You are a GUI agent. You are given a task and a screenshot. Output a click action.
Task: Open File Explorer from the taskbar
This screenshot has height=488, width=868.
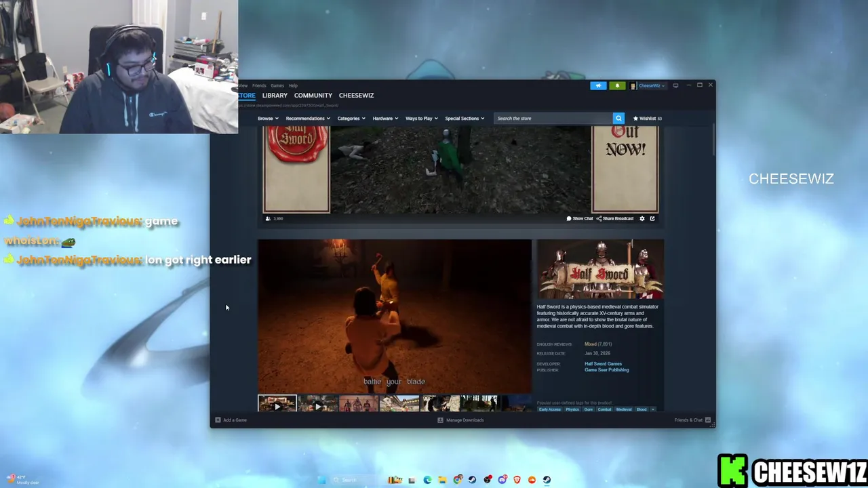pos(443,480)
